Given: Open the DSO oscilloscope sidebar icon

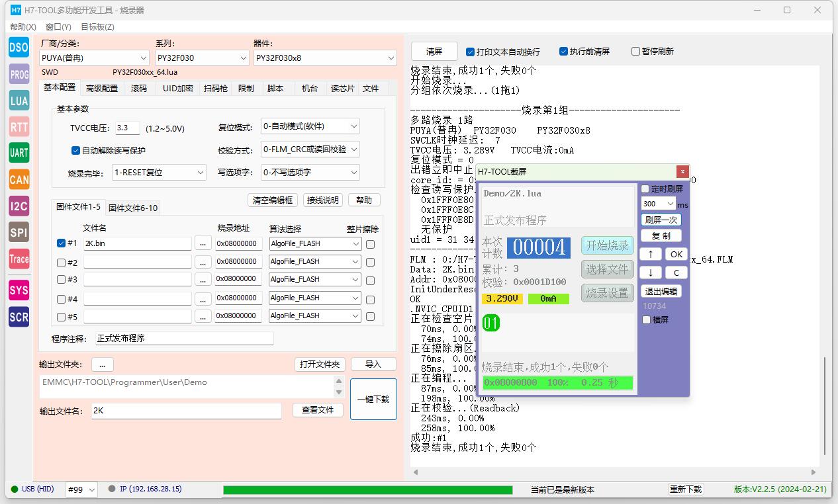Looking at the screenshot, I should click(19, 47).
